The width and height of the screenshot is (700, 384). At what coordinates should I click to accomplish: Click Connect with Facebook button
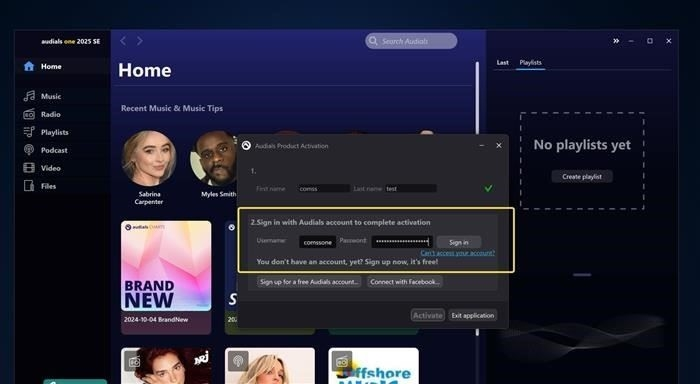tap(405, 282)
